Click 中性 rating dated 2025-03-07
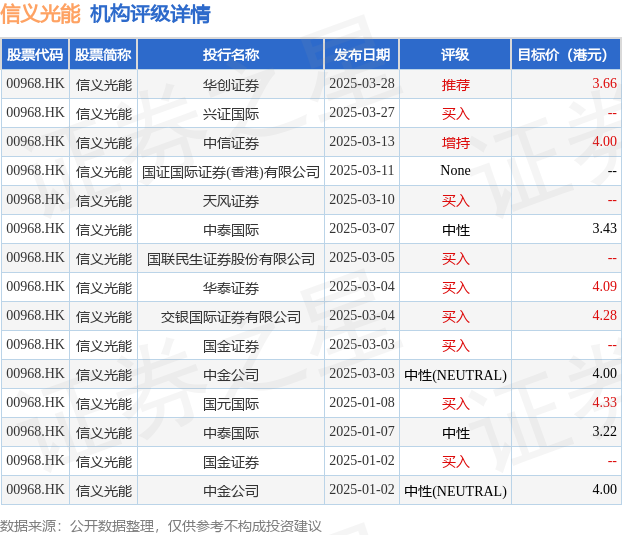Screen dimensions: 622x535 click(455, 229)
